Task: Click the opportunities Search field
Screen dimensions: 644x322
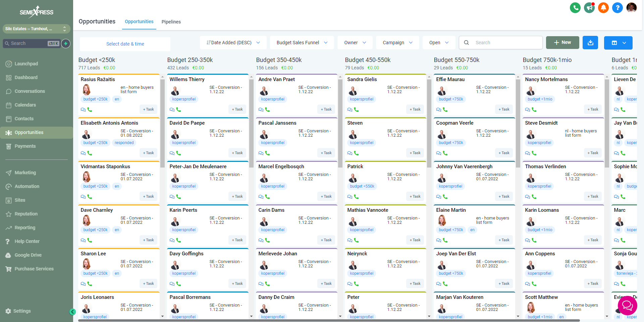Action: [x=501, y=43]
